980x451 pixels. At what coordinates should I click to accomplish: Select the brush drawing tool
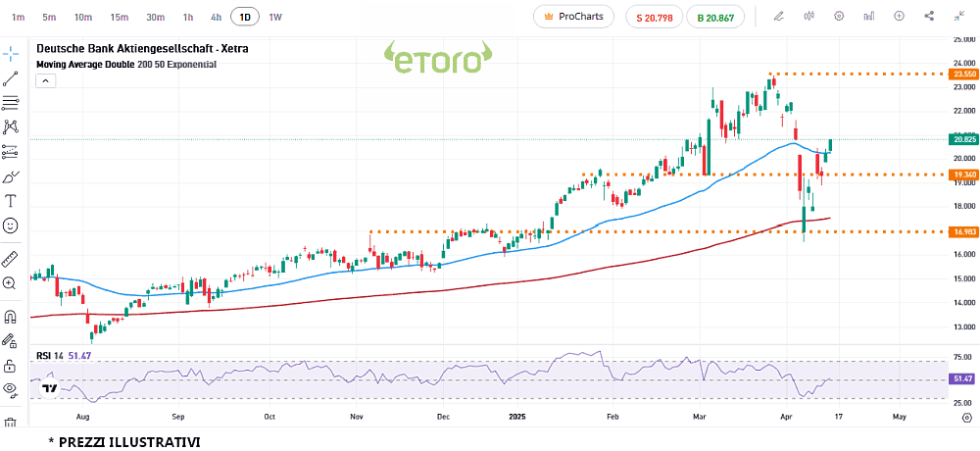coord(10,177)
